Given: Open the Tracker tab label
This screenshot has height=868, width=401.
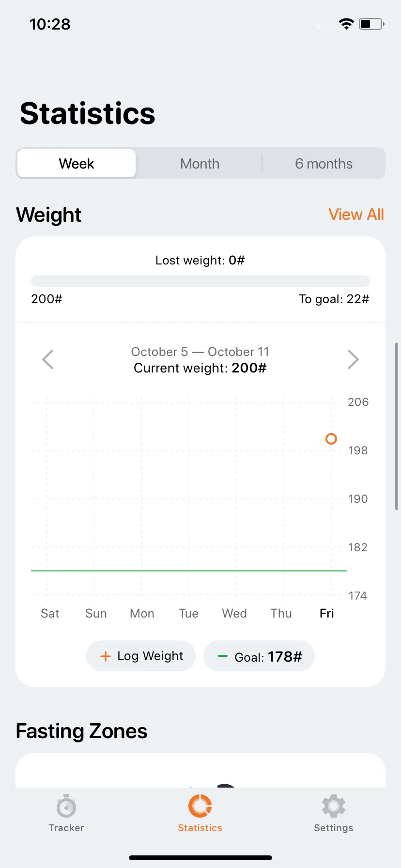Looking at the screenshot, I should point(66,828).
